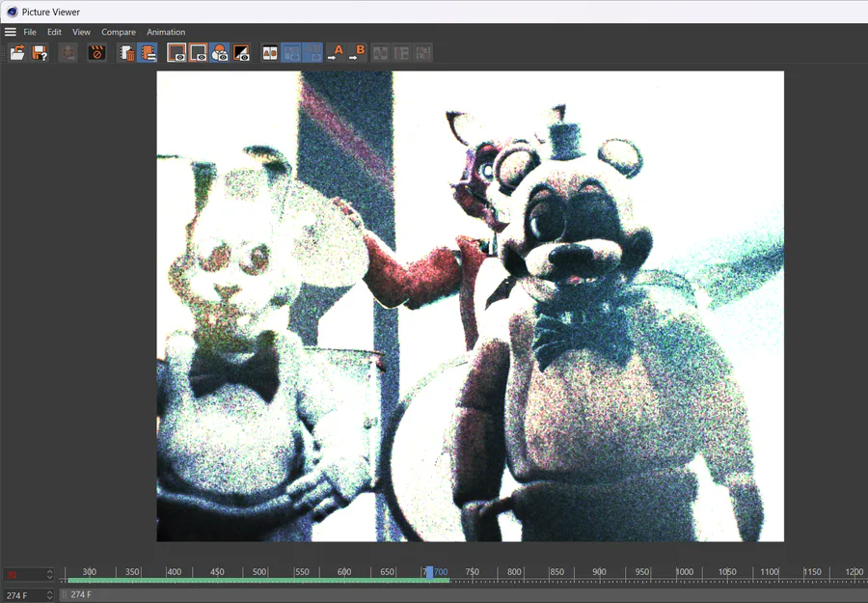
Task: Click the Set as A arrow icon
Action: 336,53
